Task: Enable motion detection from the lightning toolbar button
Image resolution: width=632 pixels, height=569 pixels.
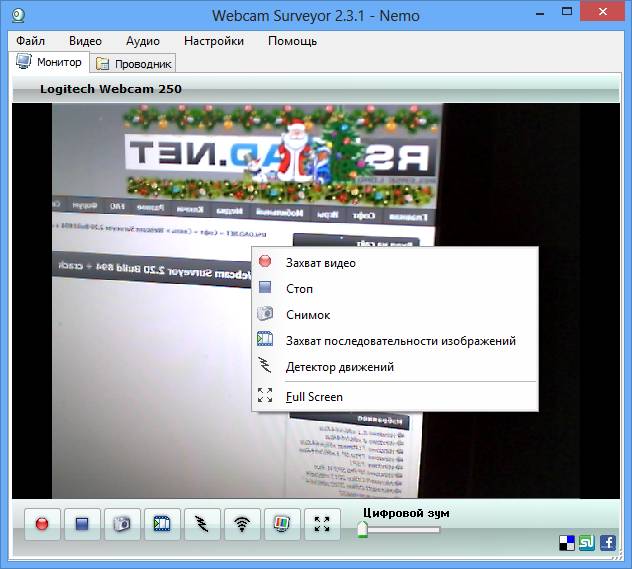Action: 202,524
